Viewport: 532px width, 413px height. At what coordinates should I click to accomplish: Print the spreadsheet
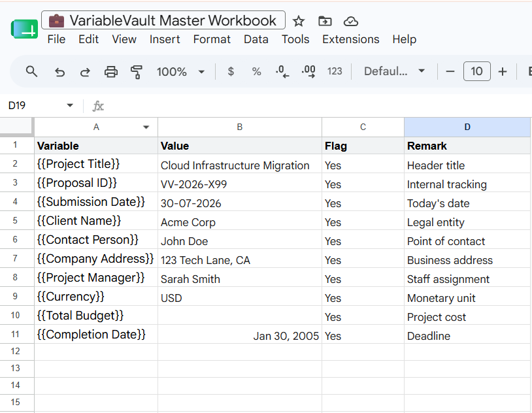coord(111,72)
